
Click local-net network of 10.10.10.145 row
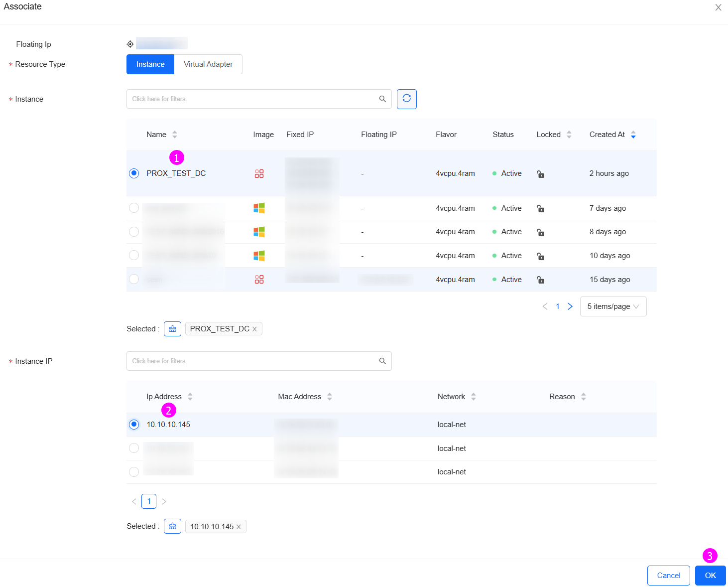[452, 425]
